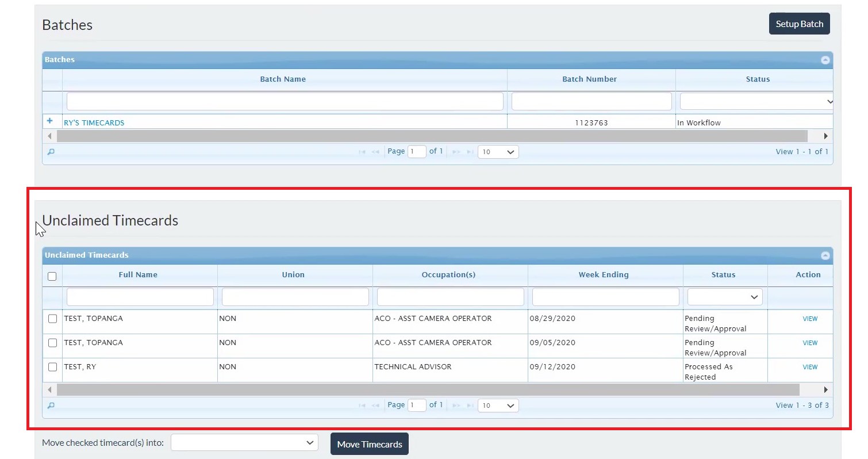Focus the Union filter text field
Image resolution: width=868 pixels, height=459 pixels.
pos(295,297)
